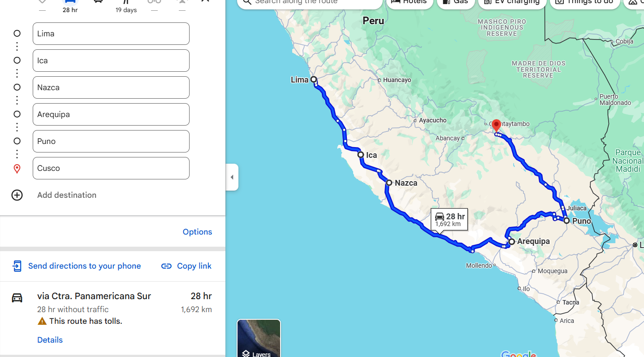Screen dimensions: 644x357
Task: Click the Abancay city label on the map
Action: [448, 138]
